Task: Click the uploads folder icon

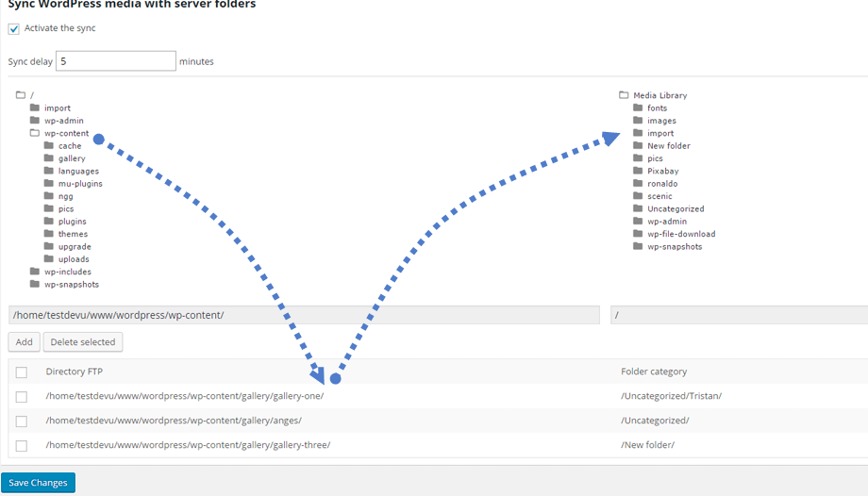Action: pos(49,258)
